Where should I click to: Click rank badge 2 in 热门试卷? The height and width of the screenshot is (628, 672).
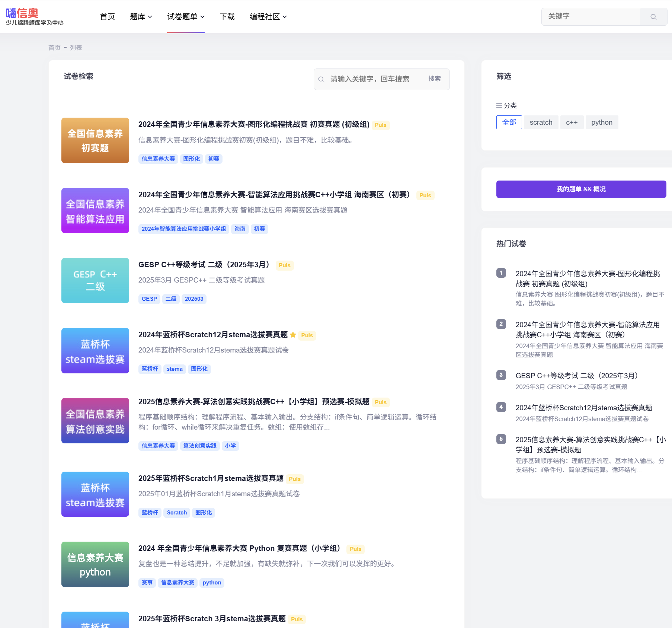501,324
